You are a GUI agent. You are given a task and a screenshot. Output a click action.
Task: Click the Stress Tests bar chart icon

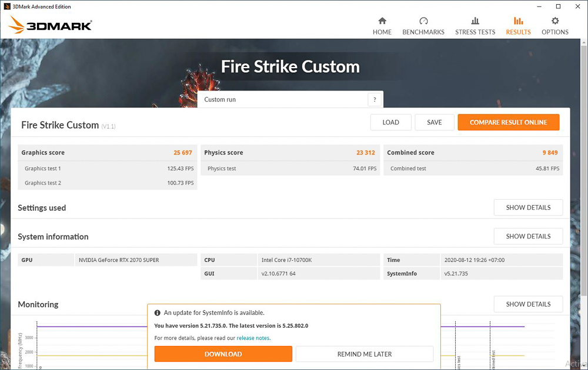(x=475, y=21)
